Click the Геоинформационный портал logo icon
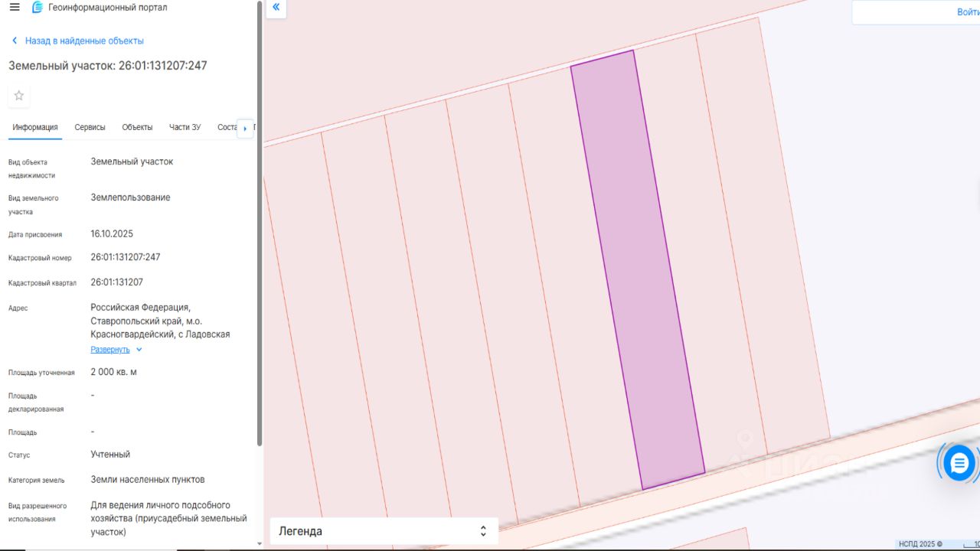 [x=37, y=8]
